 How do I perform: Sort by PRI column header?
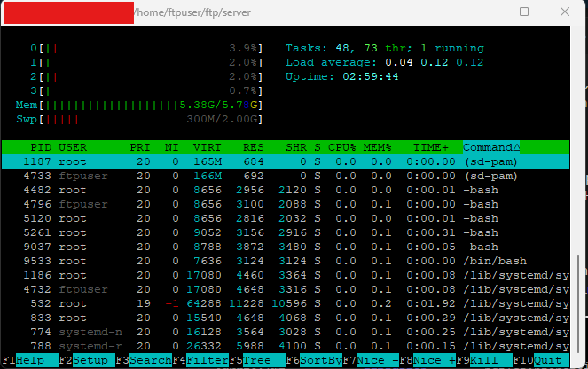tap(140, 147)
